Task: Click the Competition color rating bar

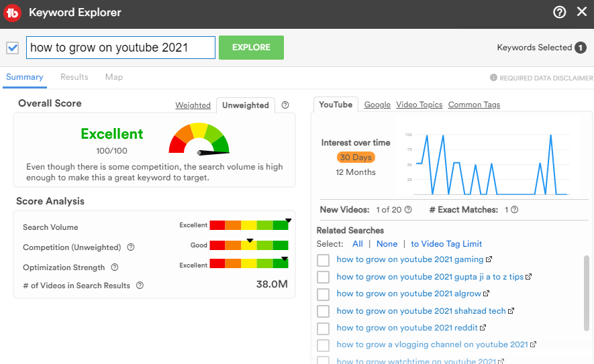Action: (249, 245)
